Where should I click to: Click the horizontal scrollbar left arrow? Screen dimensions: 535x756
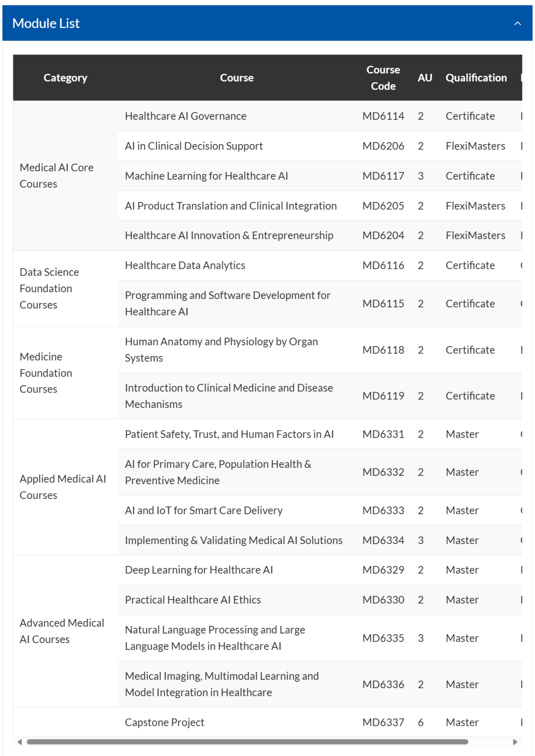pos(20,742)
